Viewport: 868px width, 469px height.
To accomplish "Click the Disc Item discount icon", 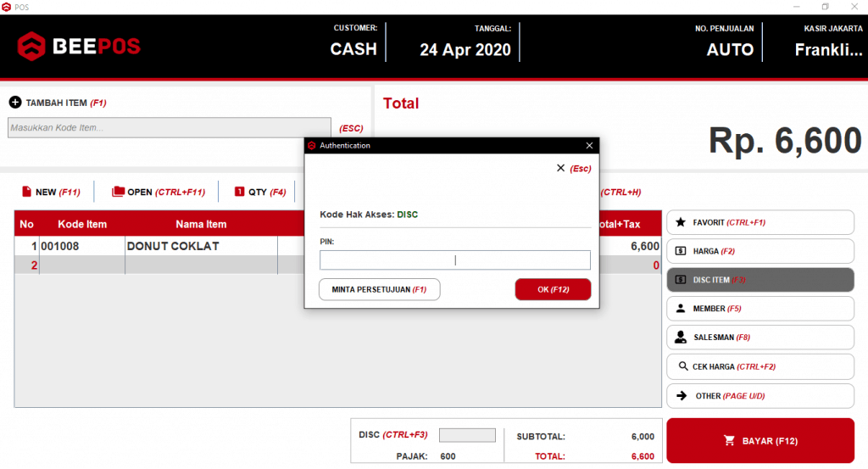I will pos(681,280).
